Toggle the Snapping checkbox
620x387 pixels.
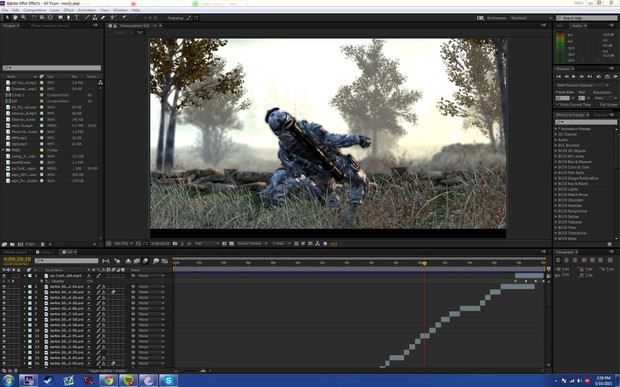click(164, 18)
